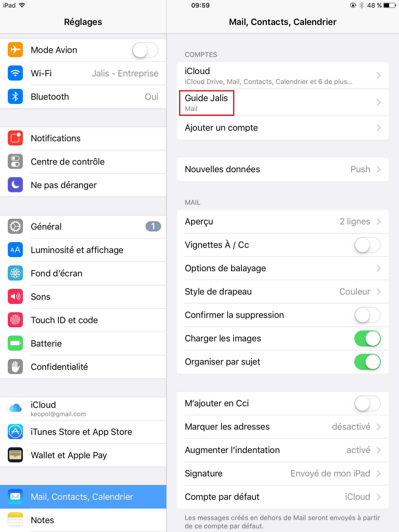The height and width of the screenshot is (532, 399).
Task: Select Notes in the sidebar
Action: (83, 520)
